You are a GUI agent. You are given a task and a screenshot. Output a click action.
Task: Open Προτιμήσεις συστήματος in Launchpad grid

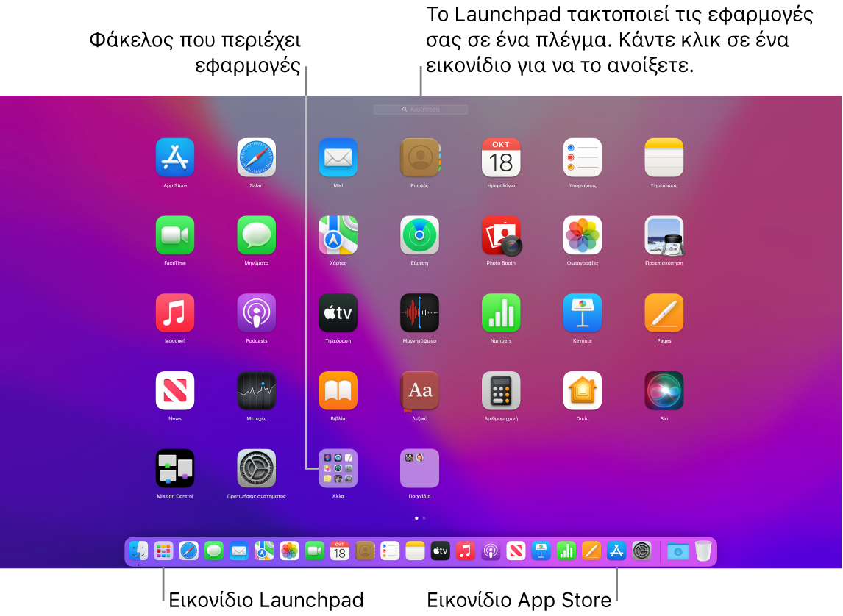pyautogui.click(x=257, y=468)
